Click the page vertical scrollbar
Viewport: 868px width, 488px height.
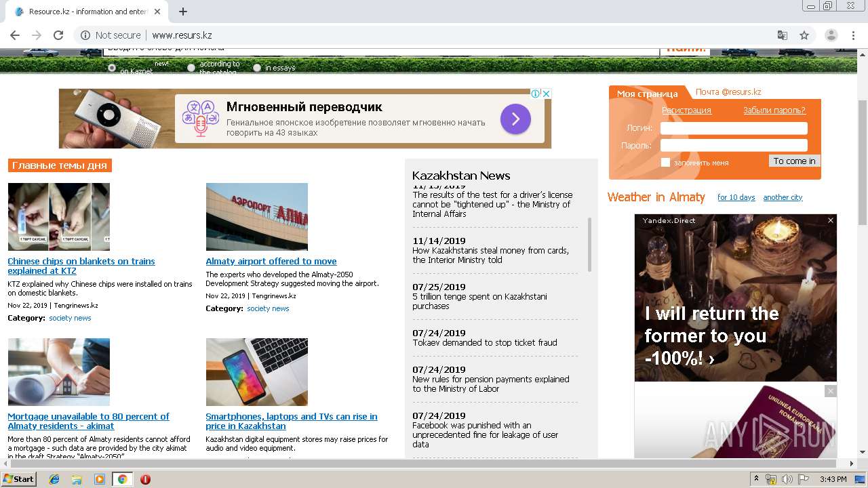863,163
